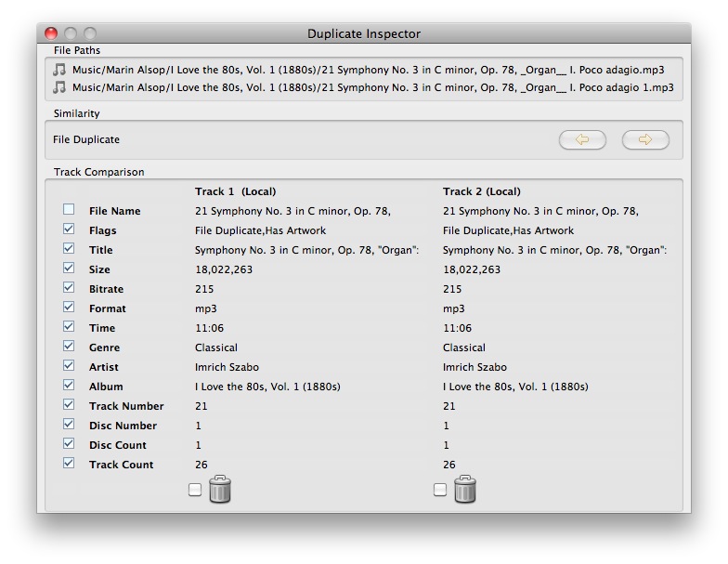This screenshot has height=564, width=728.
Task: Click the music note icon of first file path
Action: 59,70
